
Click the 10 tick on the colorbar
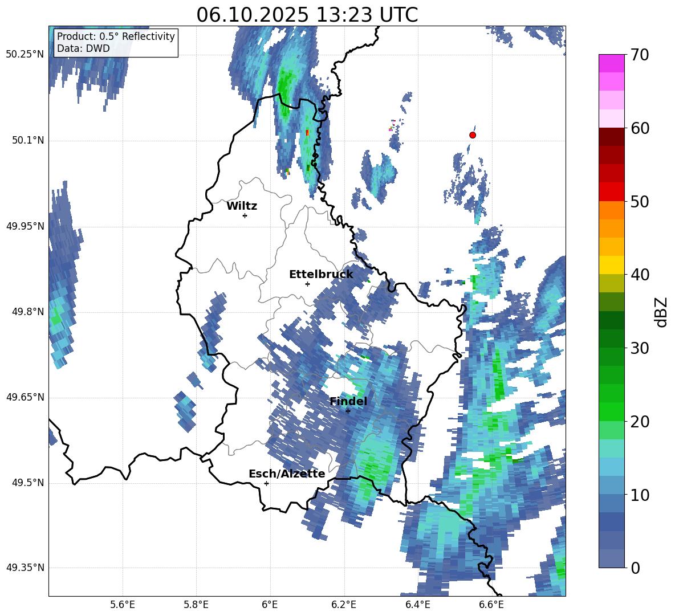(640, 495)
